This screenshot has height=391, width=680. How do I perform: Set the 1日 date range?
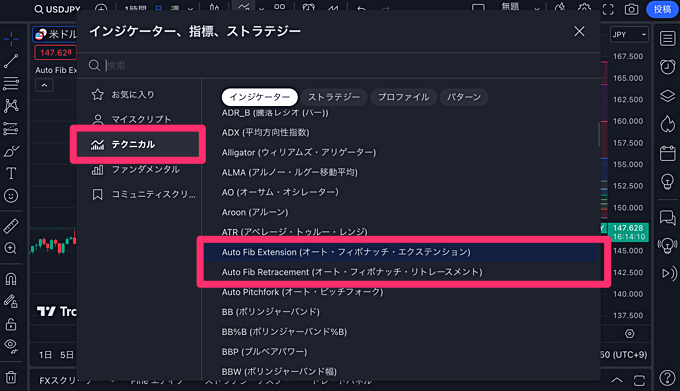(45, 355)
